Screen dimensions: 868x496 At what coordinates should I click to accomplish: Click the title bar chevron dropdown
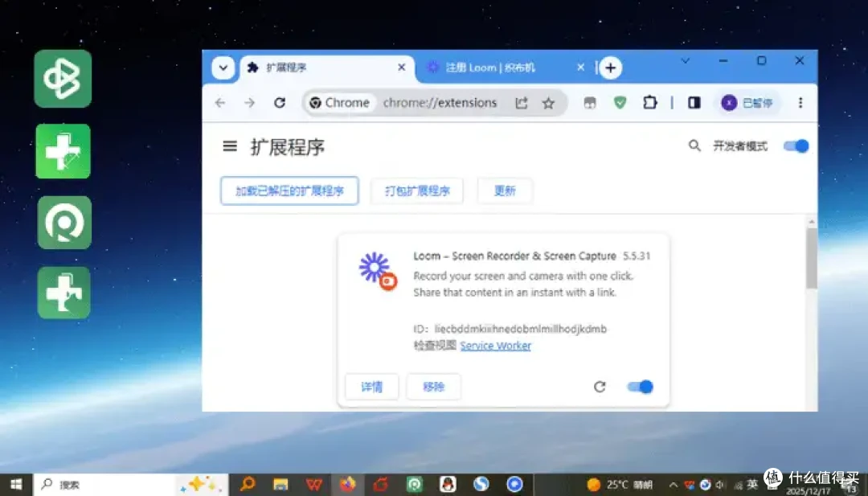(686, 61)
